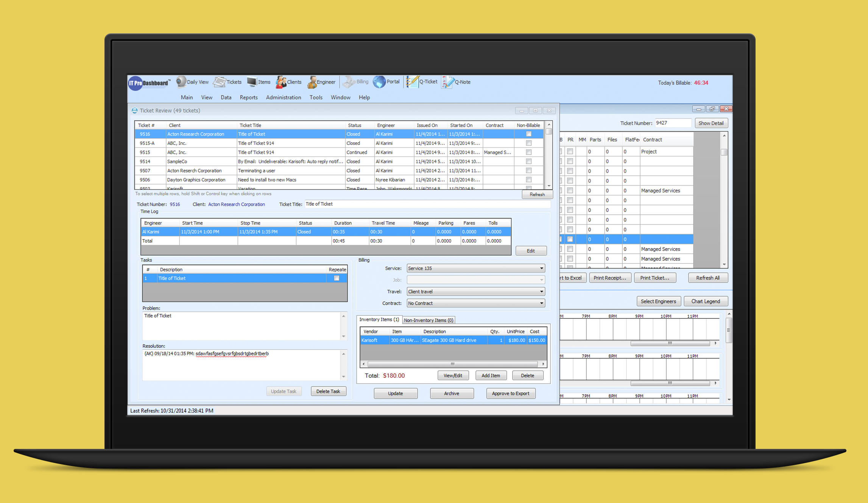The width and height of the screenshot is (868, 503).
Task: Launch the Portal globe icon
Action: tap(379, 82)
